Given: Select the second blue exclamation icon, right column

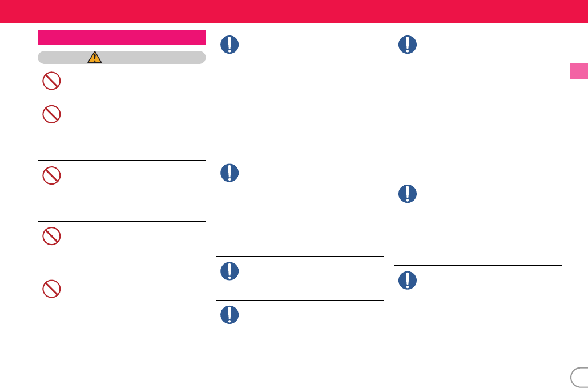Looking at the screenshot, I should (x=408, y=194).
